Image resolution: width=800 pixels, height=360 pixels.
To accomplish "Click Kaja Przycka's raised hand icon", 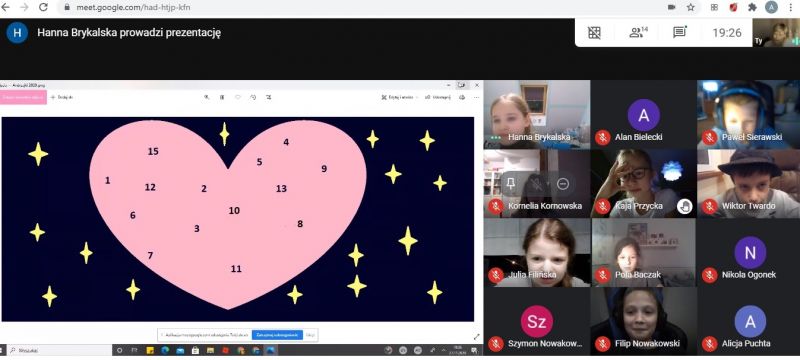I will click(x=684, y=206).
